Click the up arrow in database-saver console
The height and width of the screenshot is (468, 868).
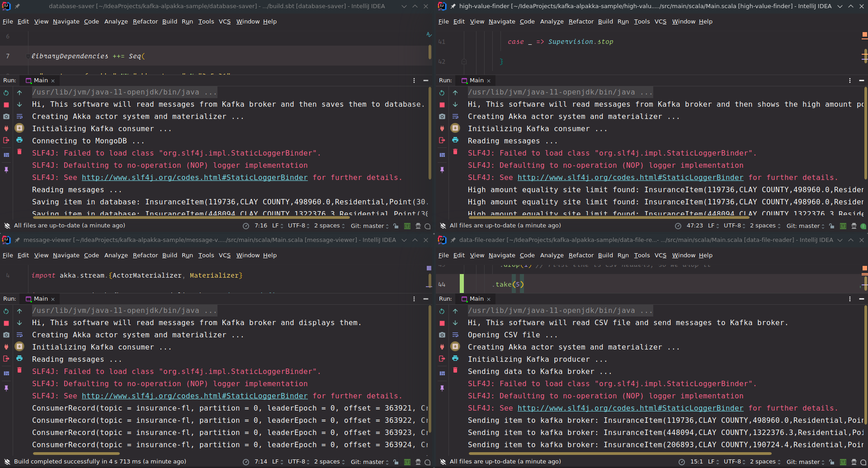pos(19,93)
